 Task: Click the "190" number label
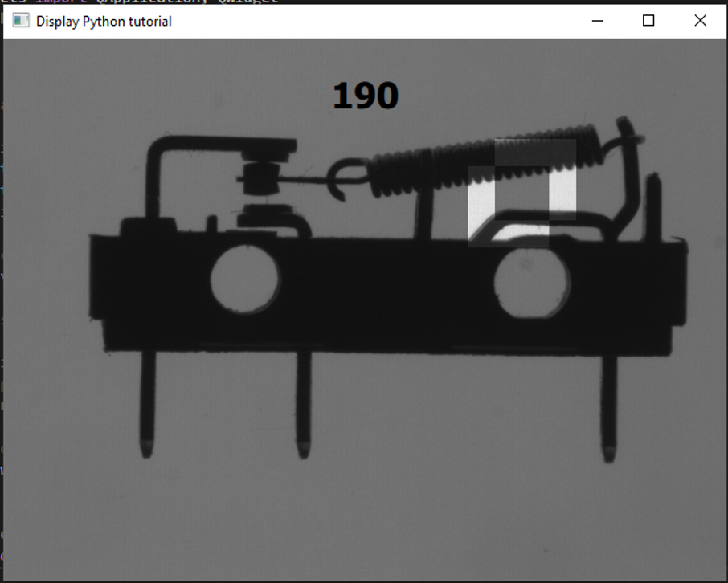365,96
